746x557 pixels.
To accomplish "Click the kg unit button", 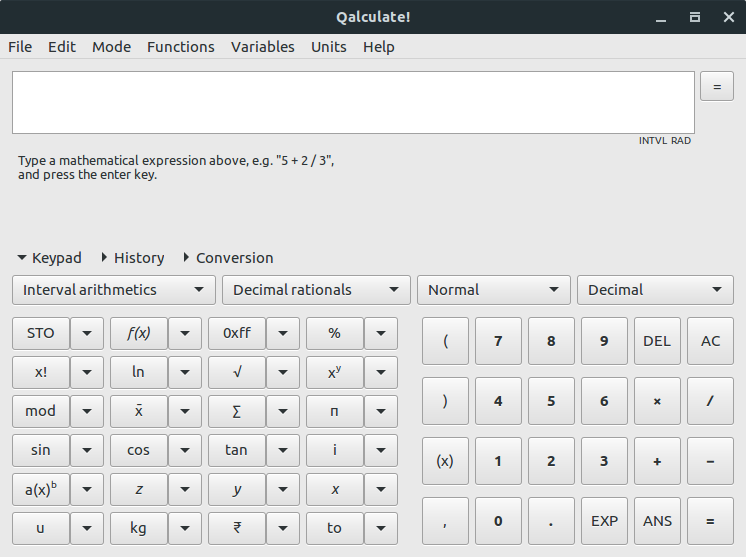I will [x=139, y=528].
